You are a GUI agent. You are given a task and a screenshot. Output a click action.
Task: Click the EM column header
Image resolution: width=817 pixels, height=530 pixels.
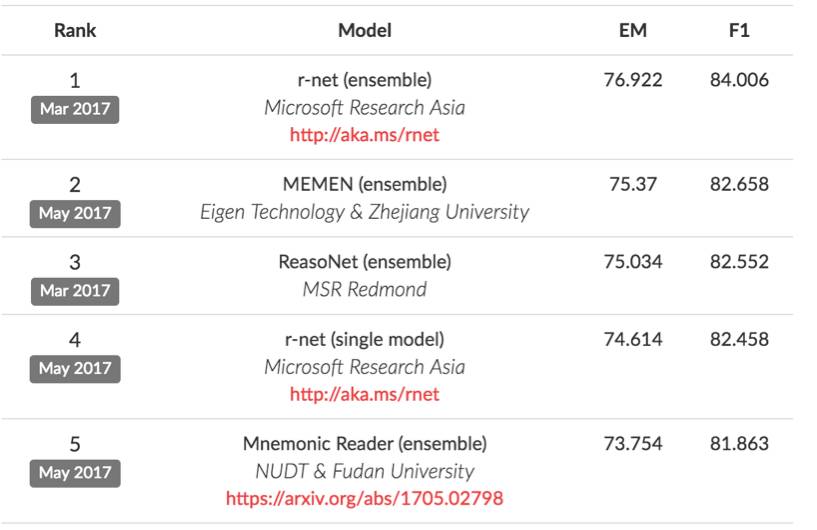633,30
